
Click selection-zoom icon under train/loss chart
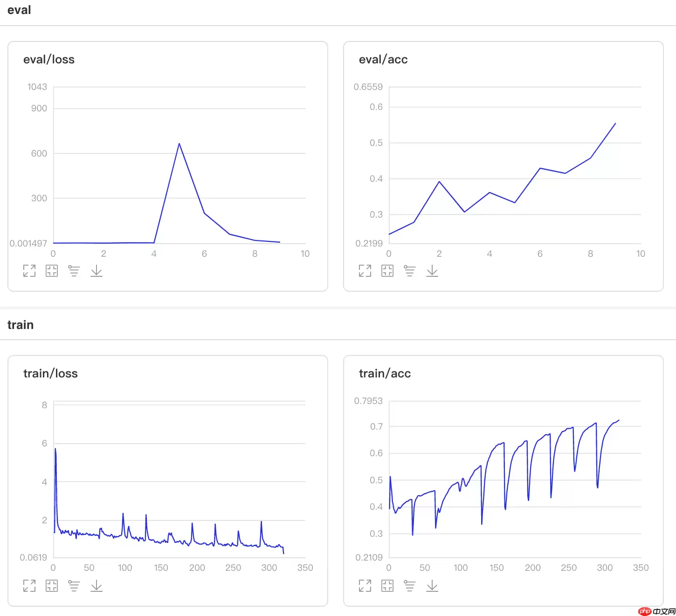52,586
